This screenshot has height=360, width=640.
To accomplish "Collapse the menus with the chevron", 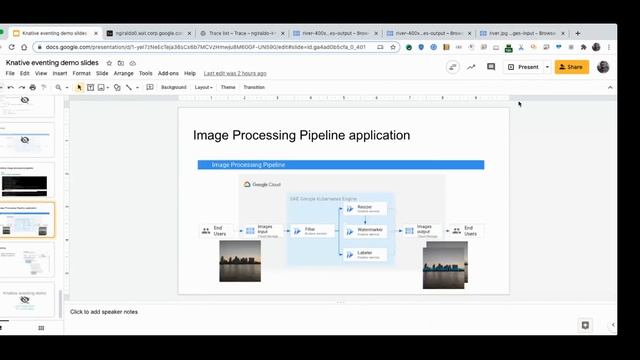I will pyautogui.click(x=610, y=87).
